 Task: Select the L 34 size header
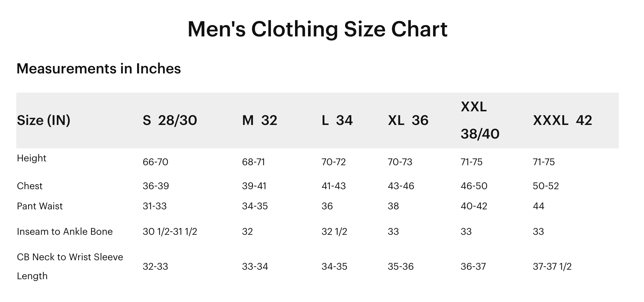(337, 120)
